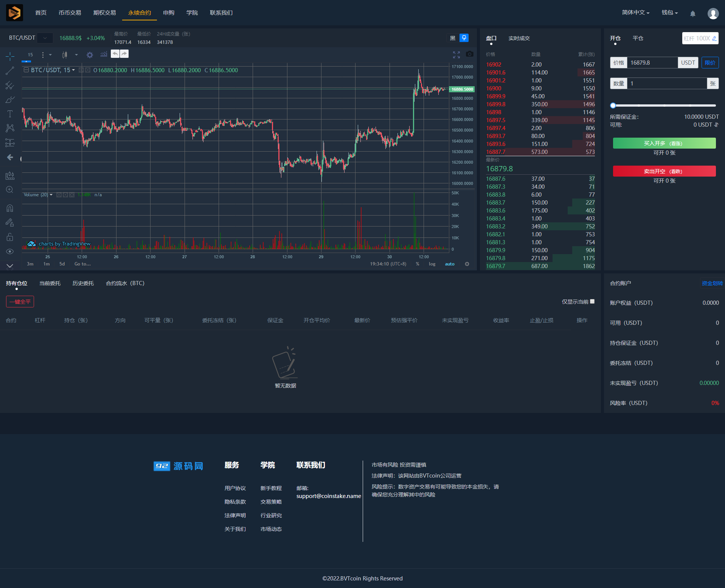This screenshot has height=588, width=725.
Task: Click the 卖出开空 sell button
Action: pyautogui.click(x=664, y=171)
